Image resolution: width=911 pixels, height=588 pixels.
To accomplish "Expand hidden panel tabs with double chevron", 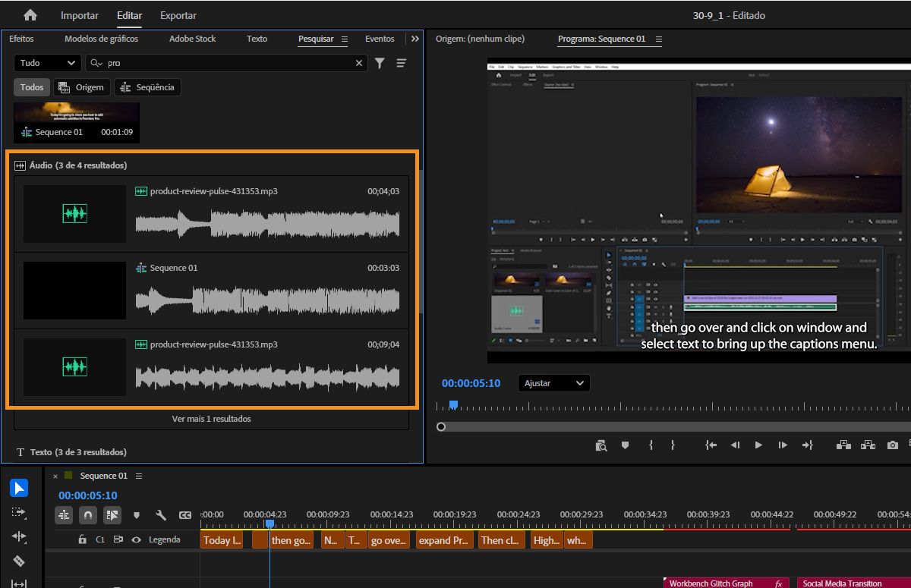I will 415,39.
